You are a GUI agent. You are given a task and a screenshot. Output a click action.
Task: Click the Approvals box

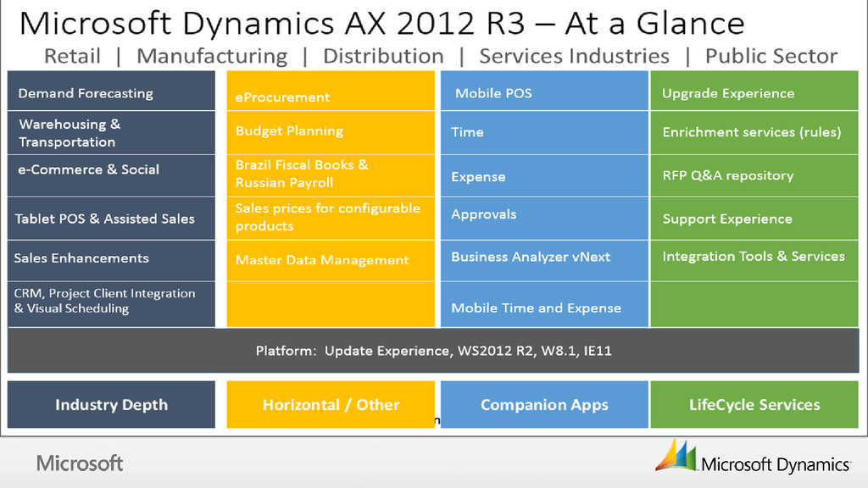click(544, 219)
